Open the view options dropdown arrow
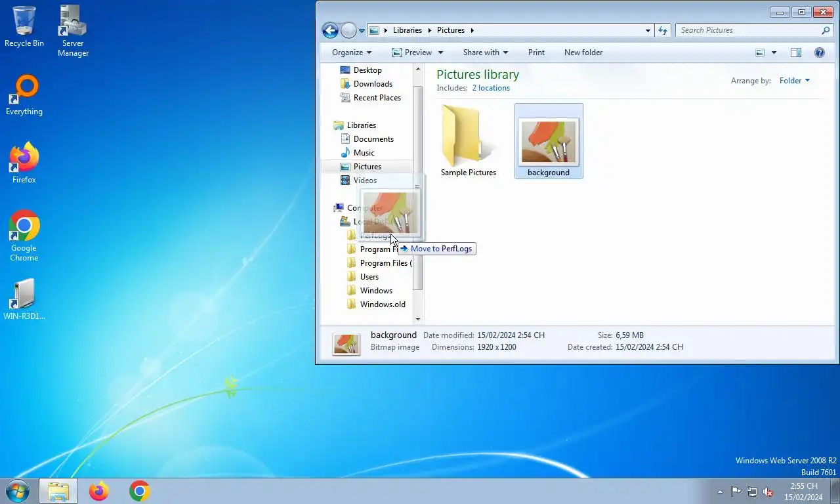Viewport: 840px width, 504px height. 774,52
